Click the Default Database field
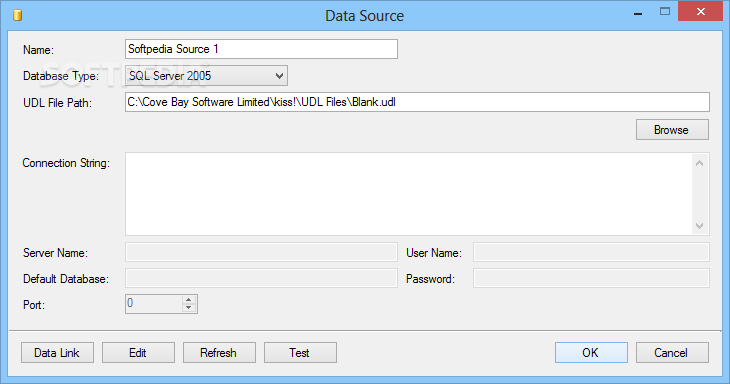Viewport: 730px width, 384px height. point(261,278)
